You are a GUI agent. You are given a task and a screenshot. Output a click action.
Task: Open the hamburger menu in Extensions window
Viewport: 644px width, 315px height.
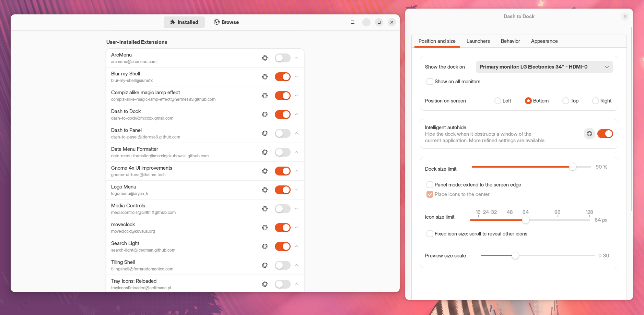pos(352,22)
